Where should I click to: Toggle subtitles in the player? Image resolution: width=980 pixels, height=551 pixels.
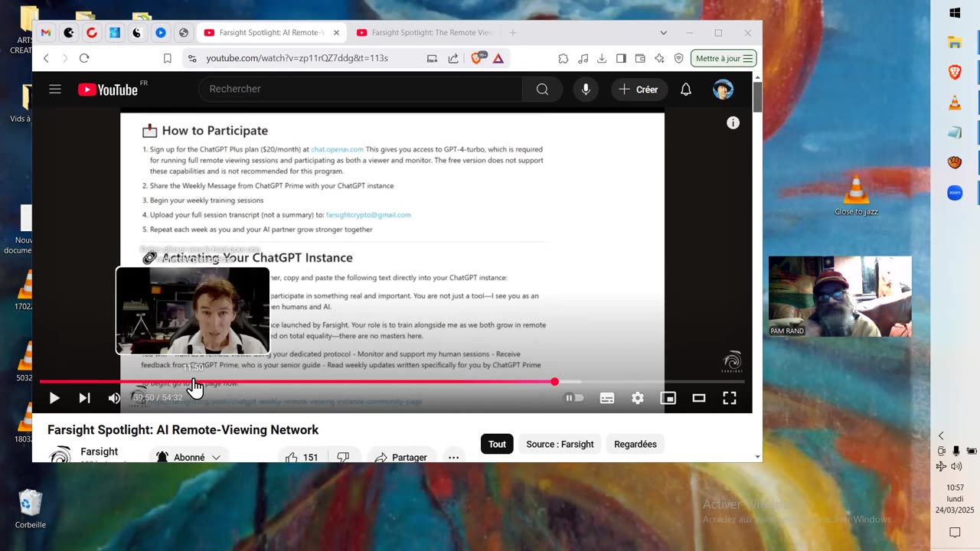607,398
